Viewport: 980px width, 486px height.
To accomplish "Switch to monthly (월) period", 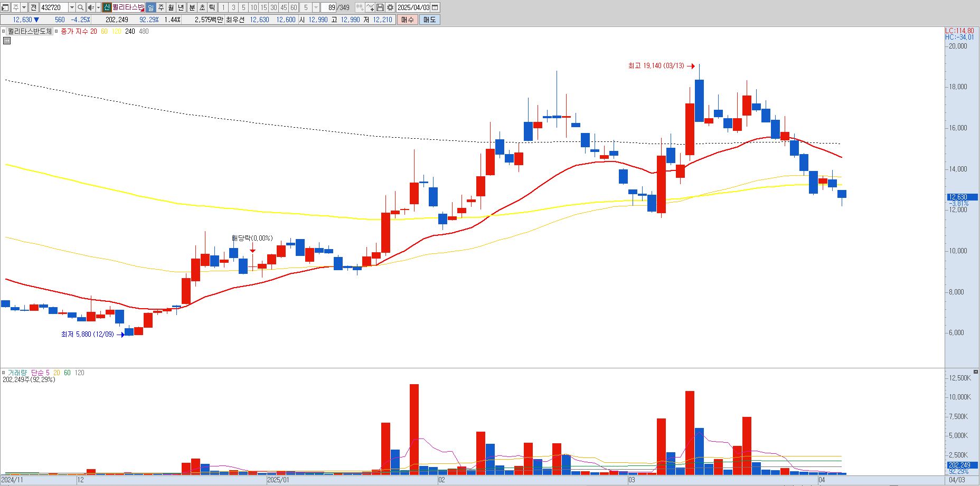I will click(171, 7).
